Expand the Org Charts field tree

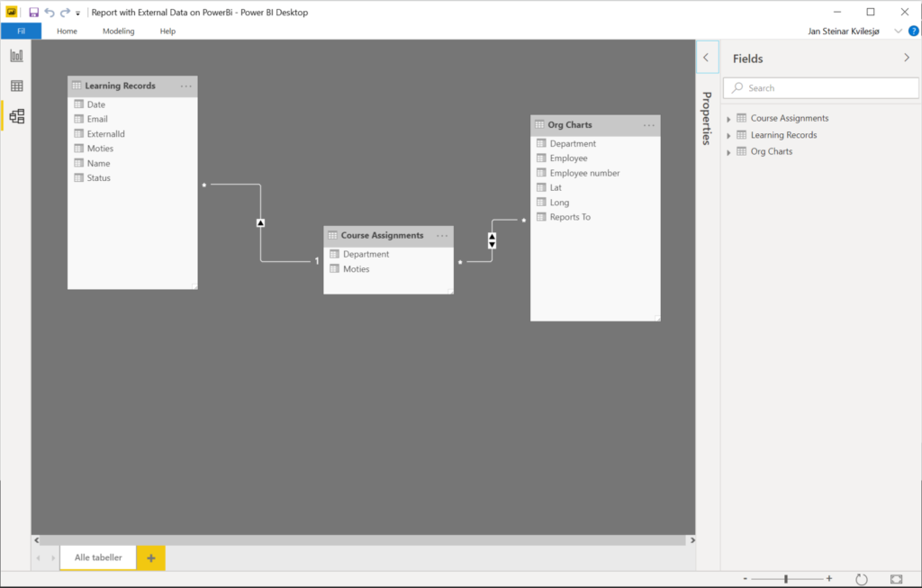[x=729, y=152]
